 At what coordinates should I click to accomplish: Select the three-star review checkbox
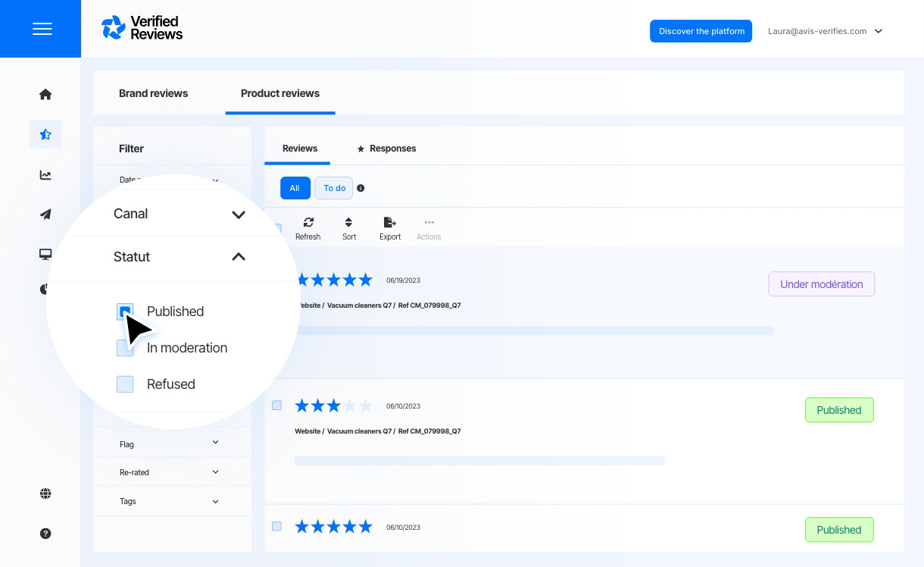(x=276, y=406)
